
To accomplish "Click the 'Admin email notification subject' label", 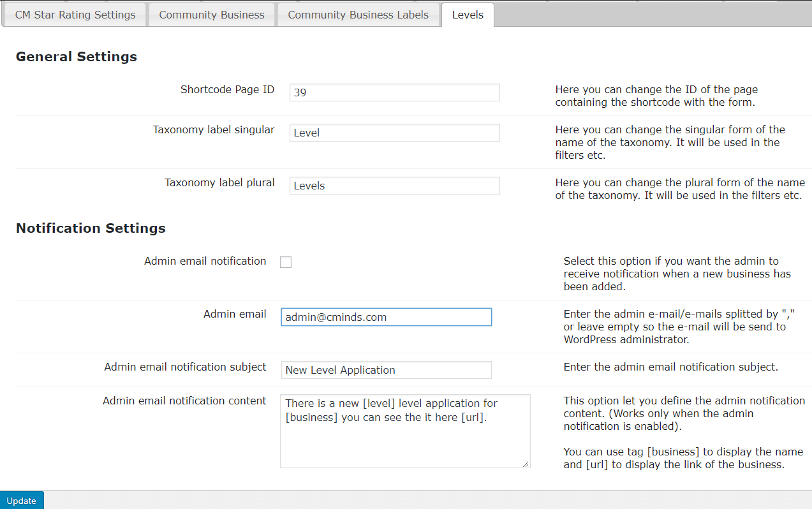I will (x=185, y=367).
